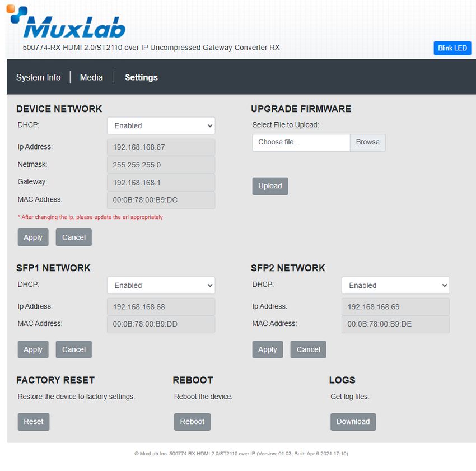Click 'Restore the device to factory settings.' text
The image size is (476, 471).
76,397
